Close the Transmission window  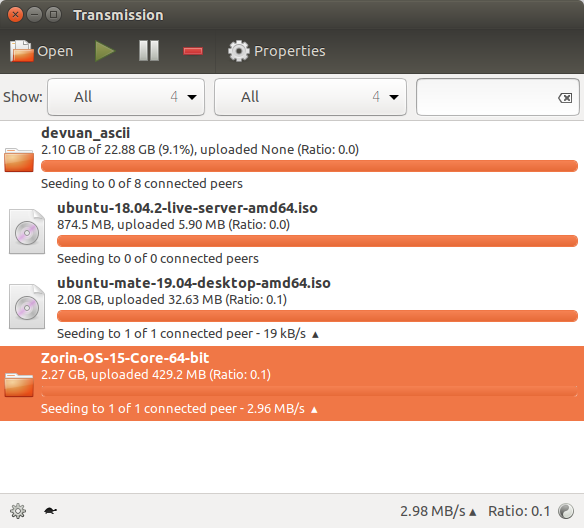(15, 15)
